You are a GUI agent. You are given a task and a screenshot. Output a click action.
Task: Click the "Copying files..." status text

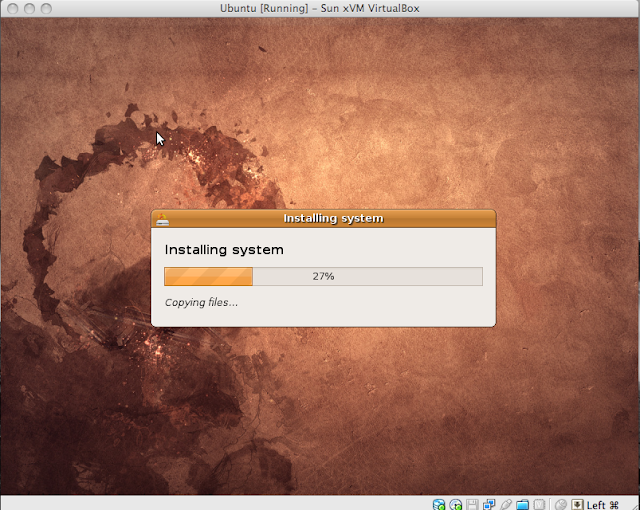[201, 302]
